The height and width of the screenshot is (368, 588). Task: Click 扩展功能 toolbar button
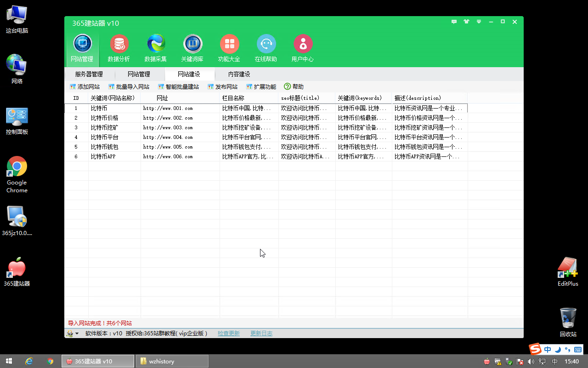point(261,86)
